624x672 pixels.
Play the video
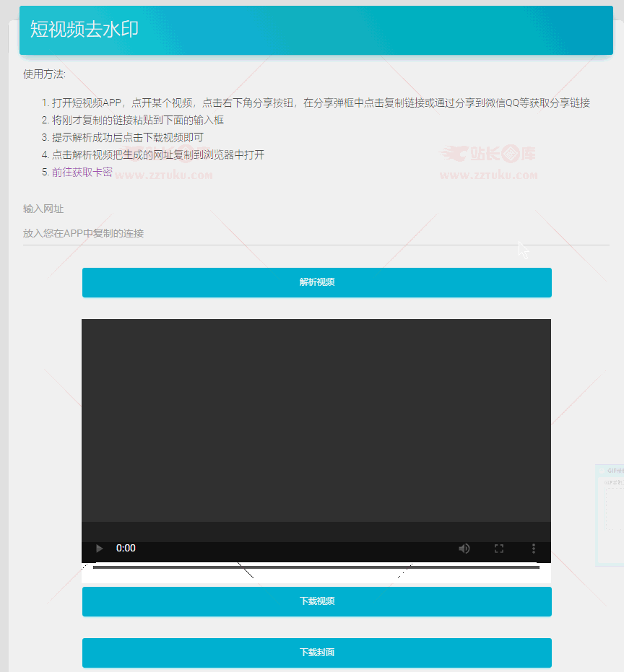[99, 548]
